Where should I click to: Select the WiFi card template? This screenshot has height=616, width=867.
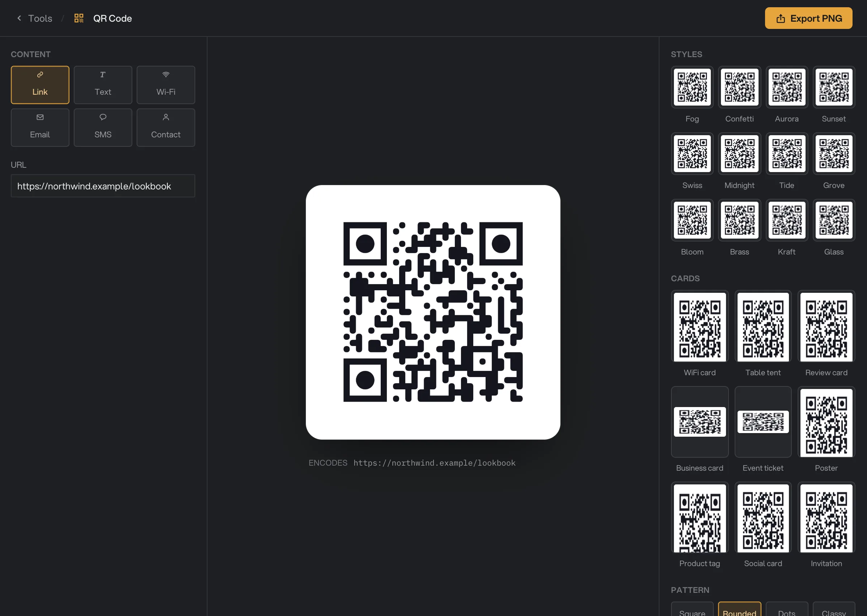coord(699,326)
